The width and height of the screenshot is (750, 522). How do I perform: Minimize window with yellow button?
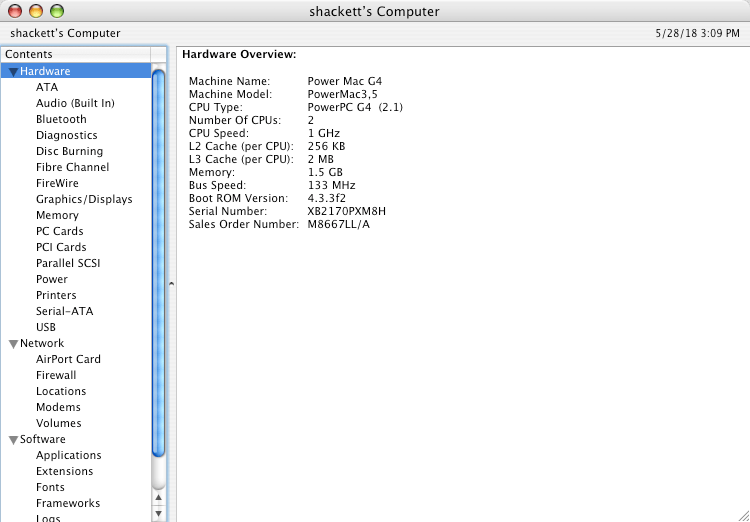(36, 11)
